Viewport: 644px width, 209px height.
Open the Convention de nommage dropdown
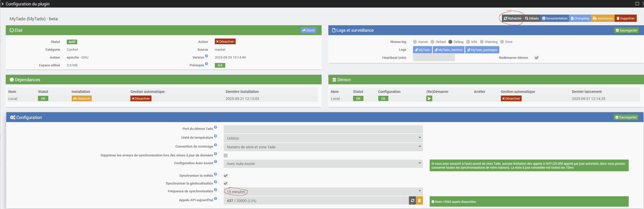323,147
